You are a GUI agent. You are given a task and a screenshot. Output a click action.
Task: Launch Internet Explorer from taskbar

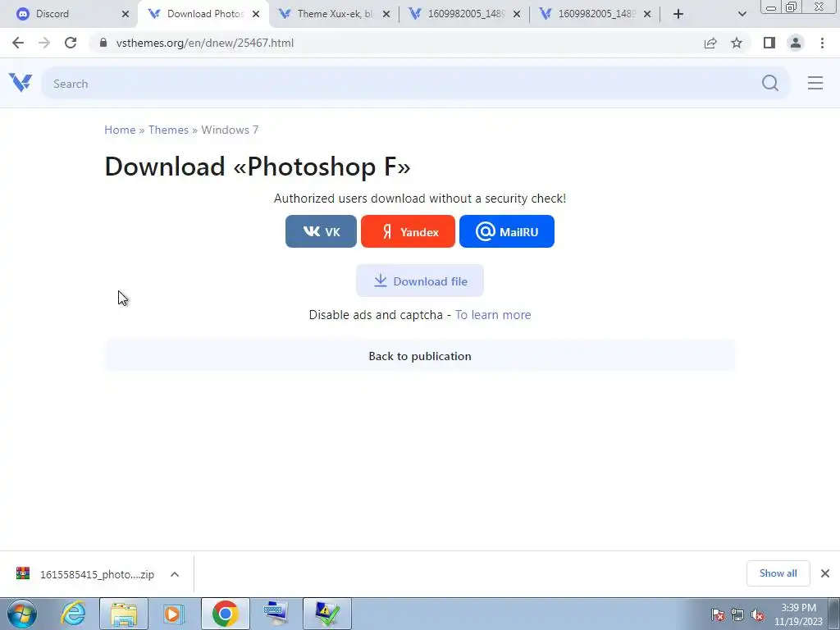coord(73,614)
